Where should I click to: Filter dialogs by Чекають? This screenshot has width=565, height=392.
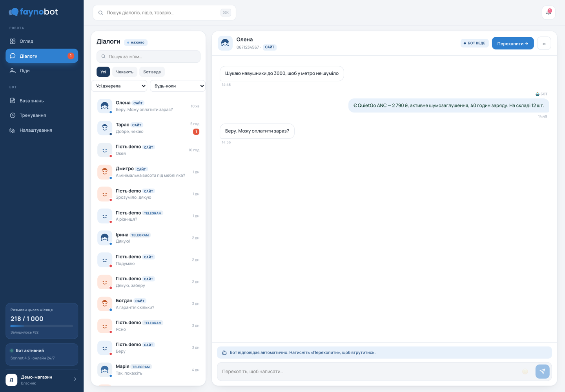(x=124, y=72)
